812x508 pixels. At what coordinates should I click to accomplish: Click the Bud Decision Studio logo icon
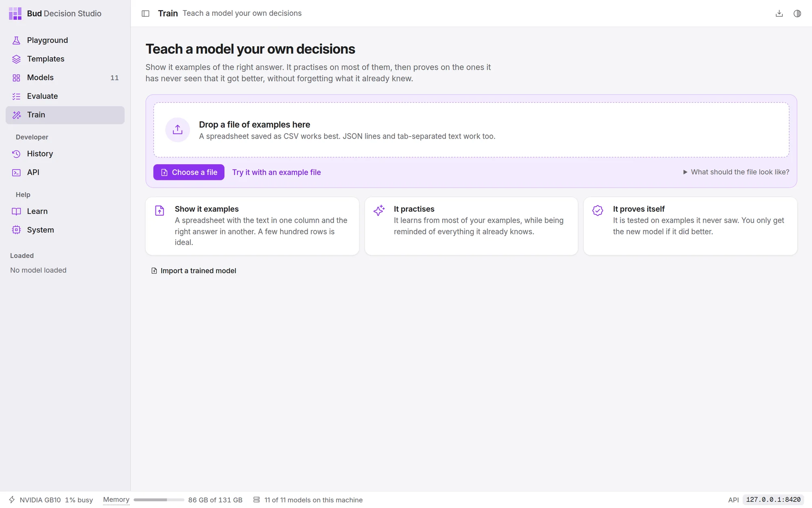tap(15, 13)
